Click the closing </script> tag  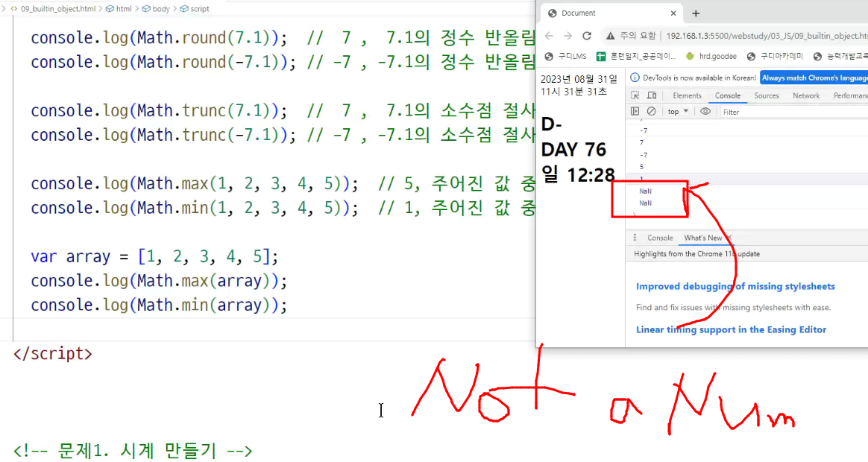[x=53, y=353]
